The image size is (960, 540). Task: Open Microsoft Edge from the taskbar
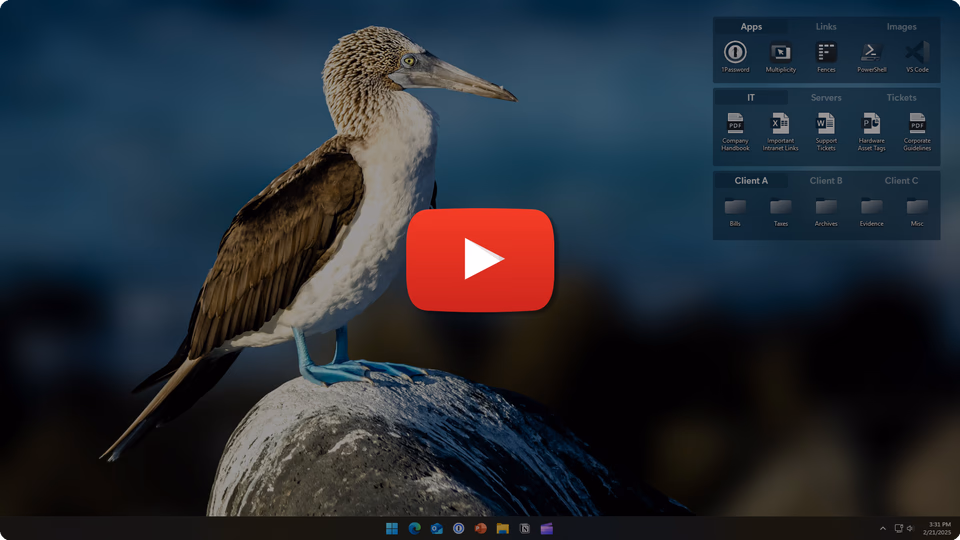414,528
